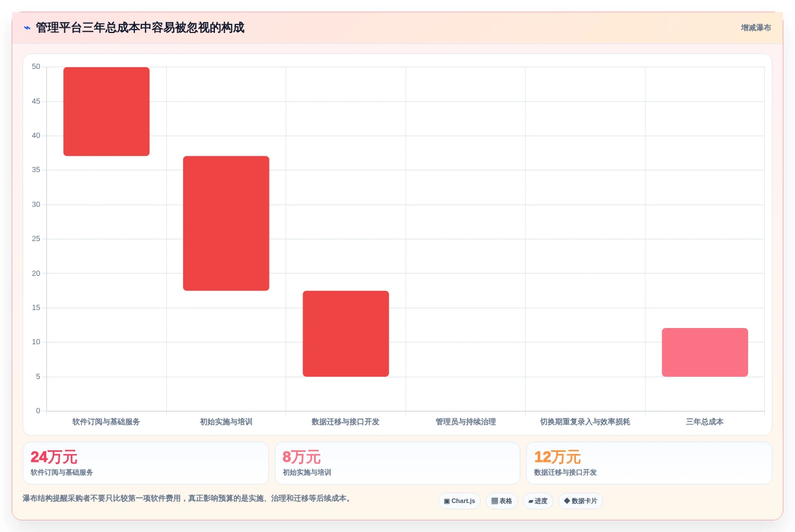The height and width of the screenshot is (532, 795).
Task: Open the 8万元 data card
Action: (397, 463)
